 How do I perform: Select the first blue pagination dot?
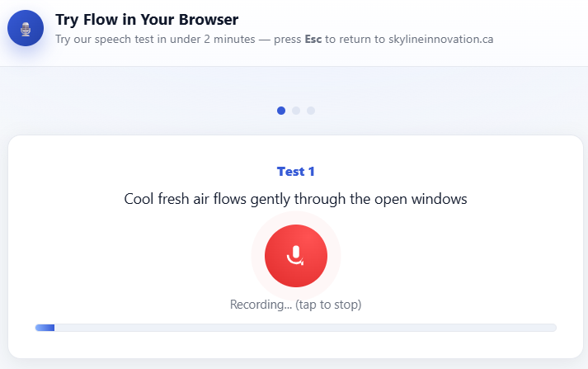click(281, 110)
